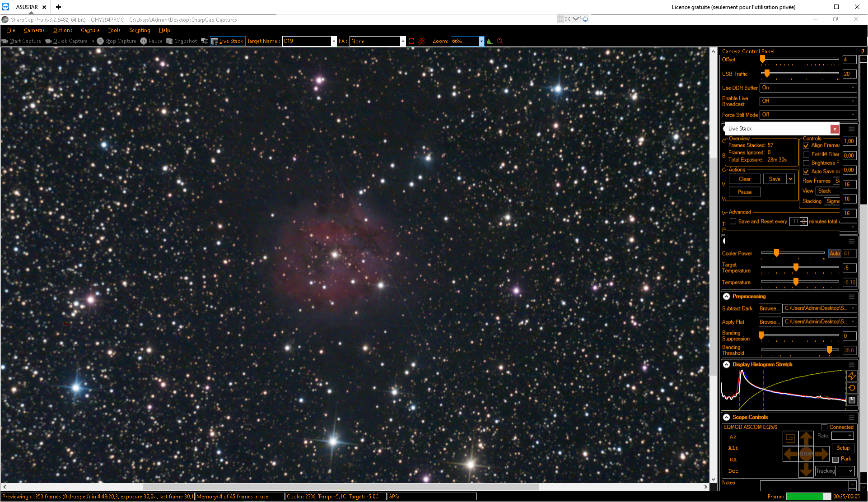Click the save stretch floppy disk icon
The height and width of the screenshot is (502, 868).
pyautogui.click(x=852, y=400)
